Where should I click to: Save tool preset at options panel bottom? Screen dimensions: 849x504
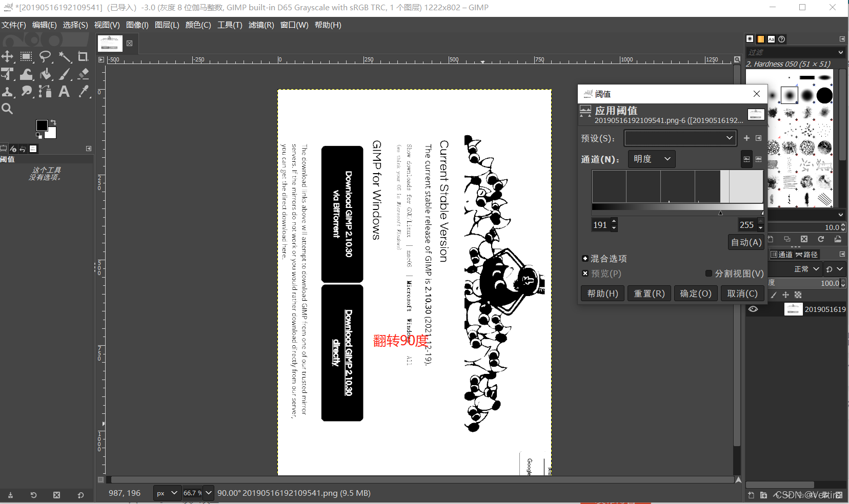tap(10, 495)
